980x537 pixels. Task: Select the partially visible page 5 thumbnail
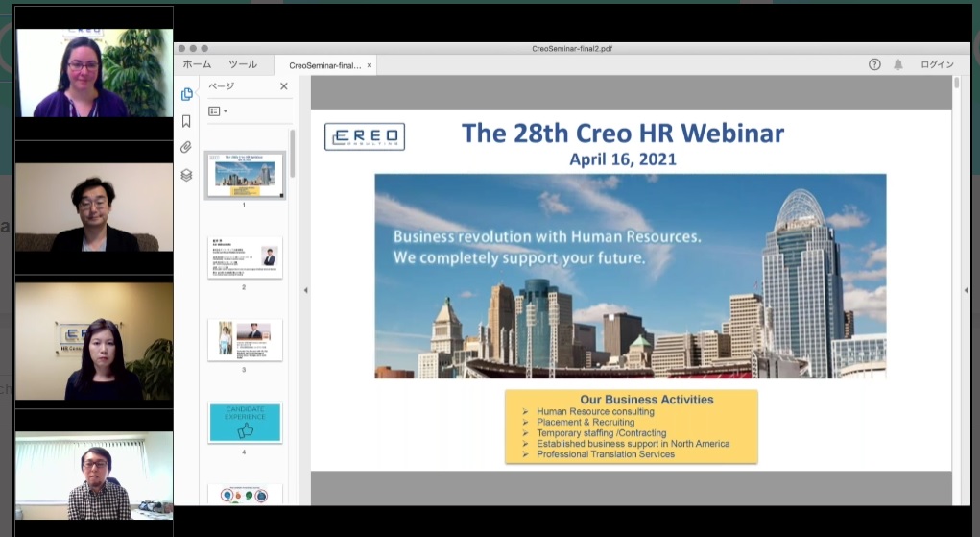point(245,494)
